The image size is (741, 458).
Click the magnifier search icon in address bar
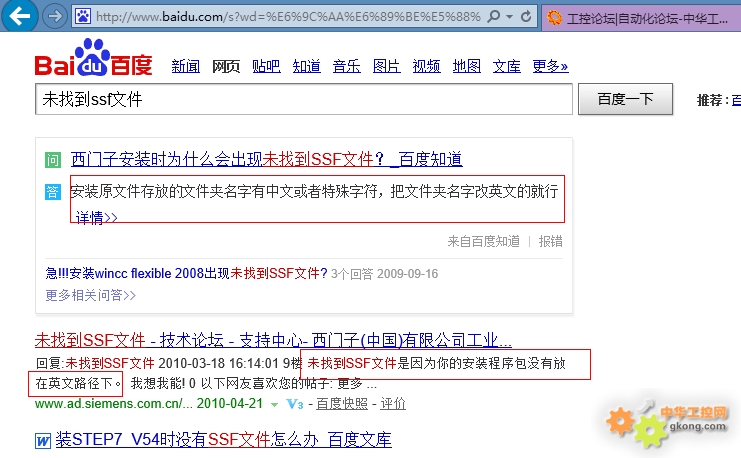coord(493,17)
